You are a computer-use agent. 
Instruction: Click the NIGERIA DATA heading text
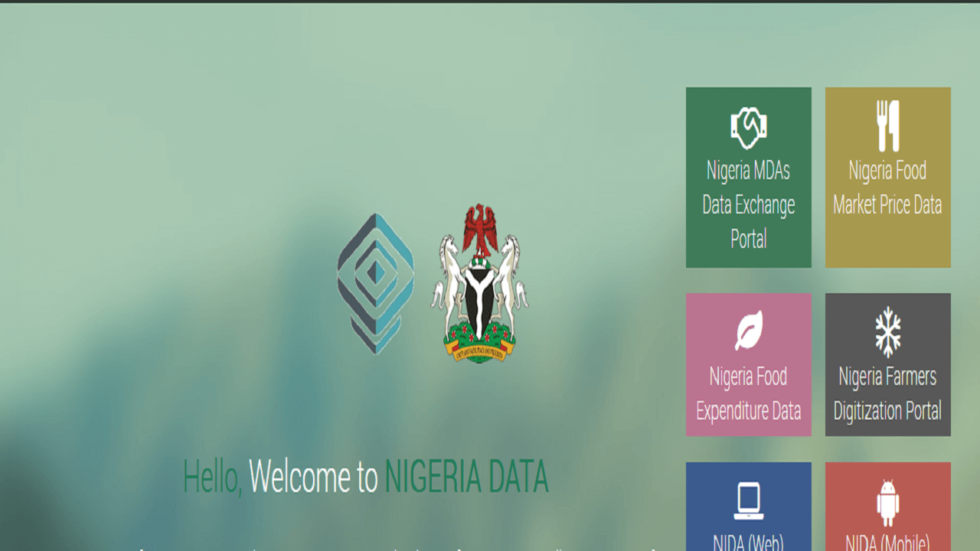tap(466, 477)
